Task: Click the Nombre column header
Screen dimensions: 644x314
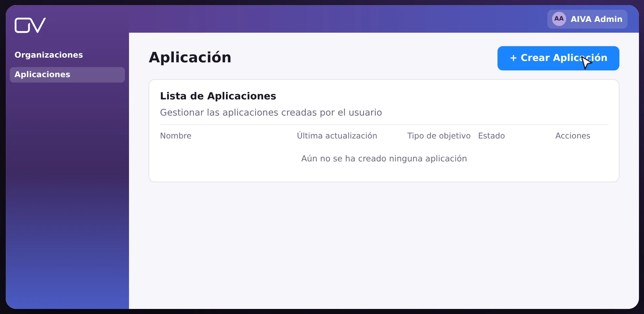Action: click(175, 136)
